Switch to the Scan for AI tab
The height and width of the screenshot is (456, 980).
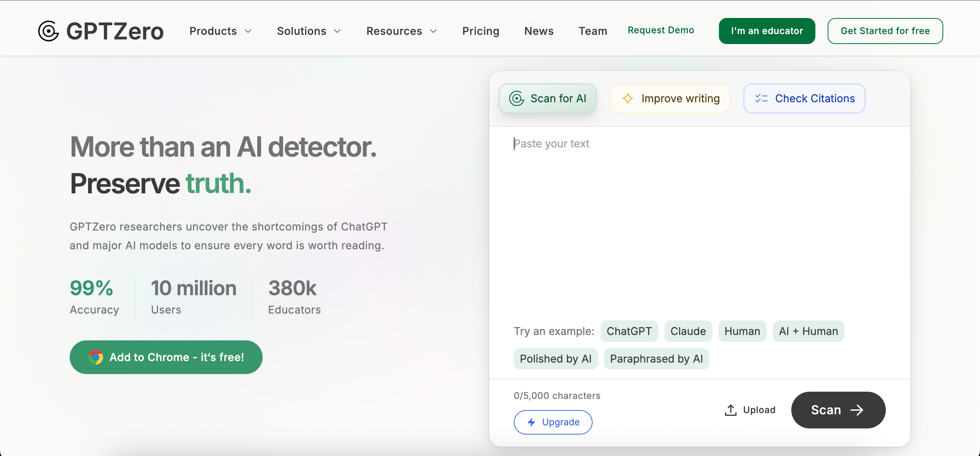tap(548, 98)
